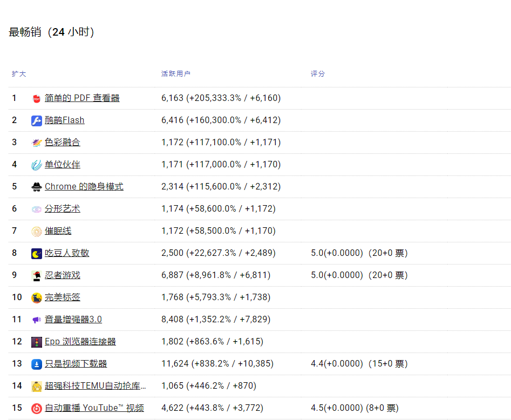
Task: Open the 简单的 PDF 查看器 link
Action: click(x=82, y=98)
